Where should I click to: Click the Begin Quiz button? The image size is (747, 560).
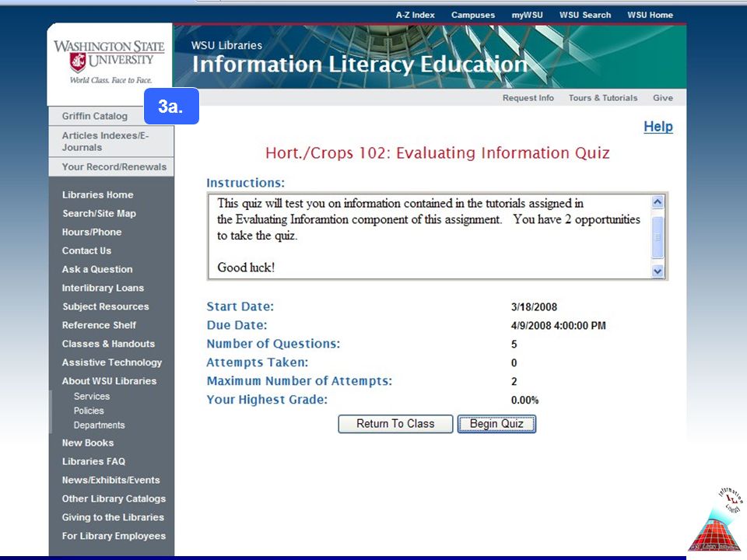(496, 424)
